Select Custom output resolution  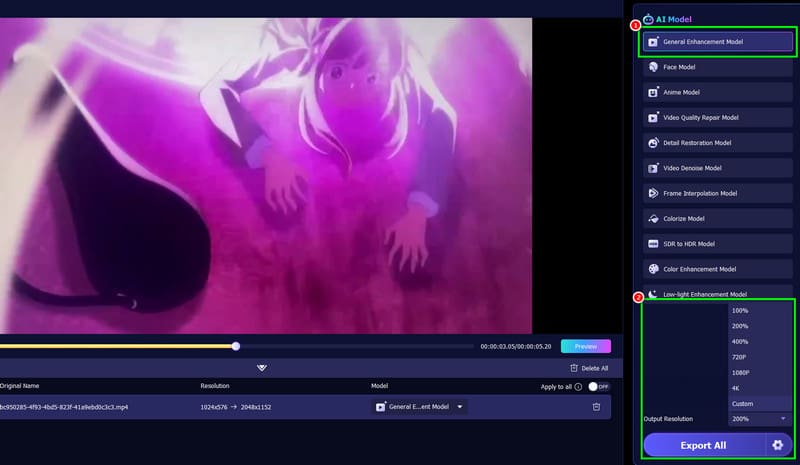[760, 404]
